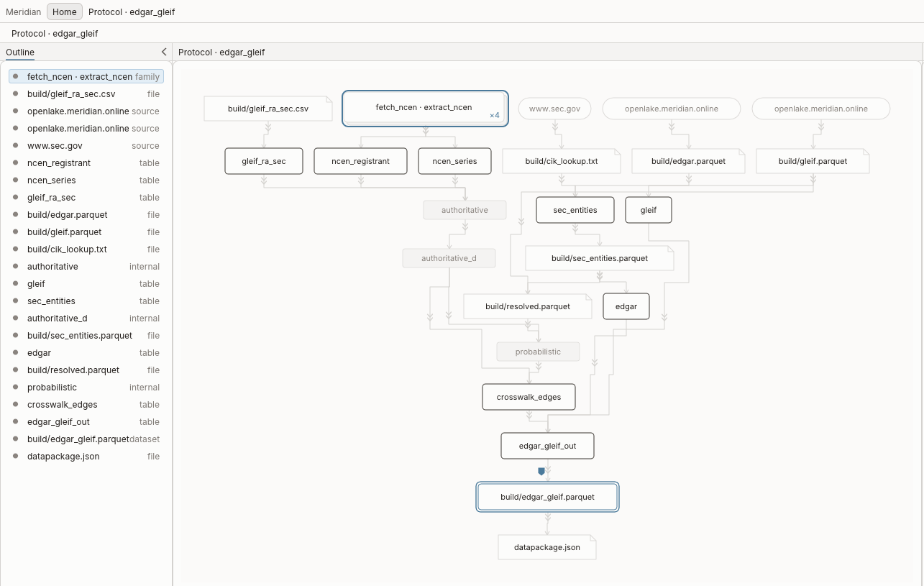Click the sec_entities graph node
This screenshot has width=924, height=586.
point(575,210)
